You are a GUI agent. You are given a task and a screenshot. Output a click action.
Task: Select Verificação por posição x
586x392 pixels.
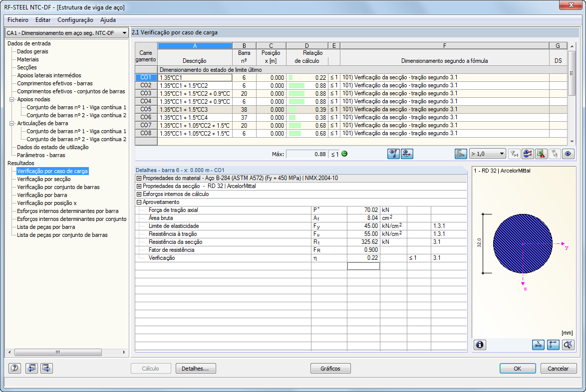47,203
